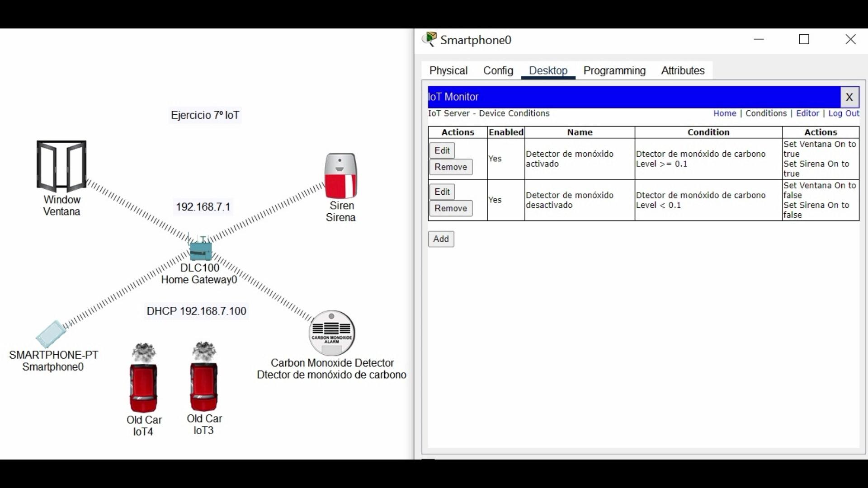Click the DLC100 Home Gateway0 icon
Viewport: 868px width, 488px height.
point(200,249)
